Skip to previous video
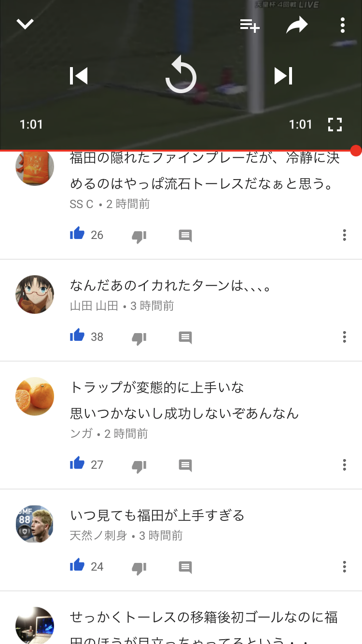This screenshot has width=362, height=644. point(79,76)
